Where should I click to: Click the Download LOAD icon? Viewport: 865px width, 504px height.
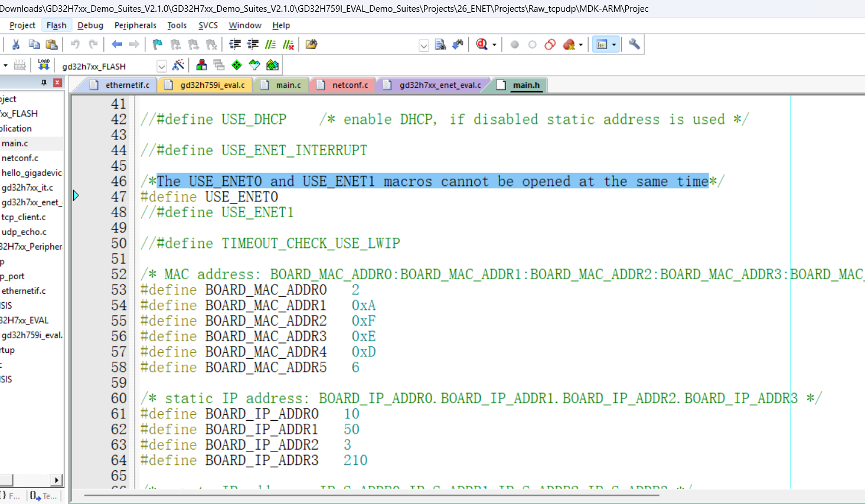tap(44, 65)
